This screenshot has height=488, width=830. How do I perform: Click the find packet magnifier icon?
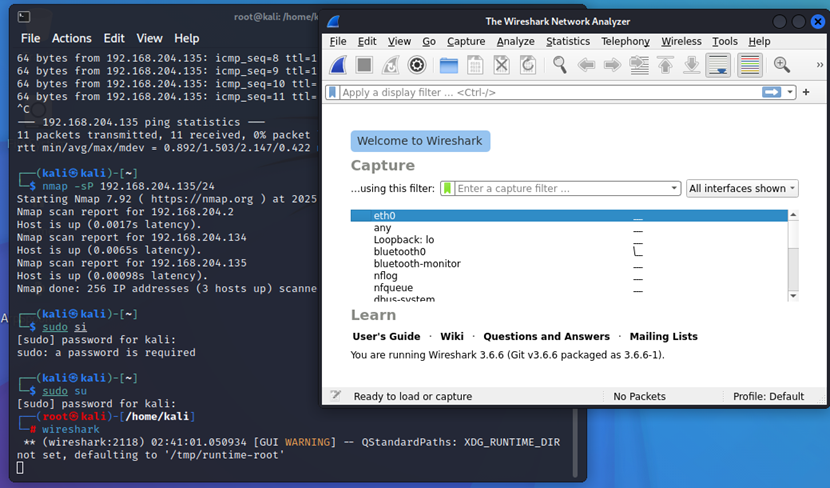[559, 65]
